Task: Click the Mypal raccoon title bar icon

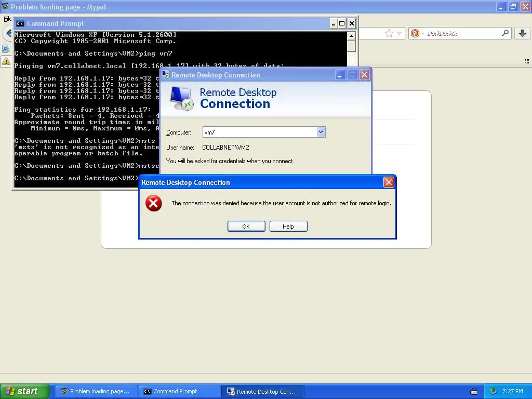Action: 5,6
